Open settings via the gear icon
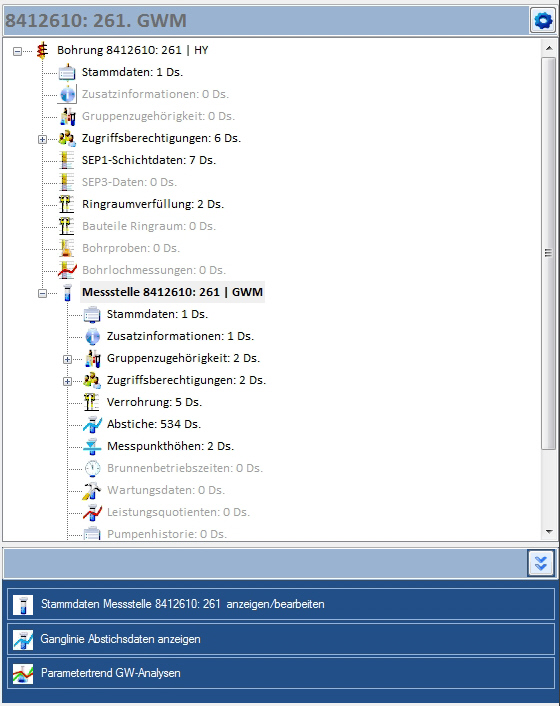 pyautogui.click(x=542, y=20)
